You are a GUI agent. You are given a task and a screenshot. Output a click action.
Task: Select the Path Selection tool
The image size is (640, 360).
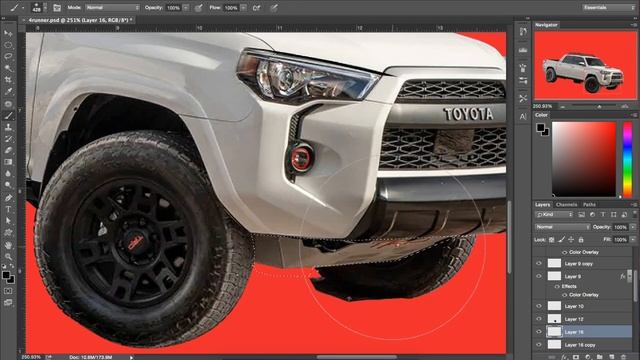click(x=8, y=221)
